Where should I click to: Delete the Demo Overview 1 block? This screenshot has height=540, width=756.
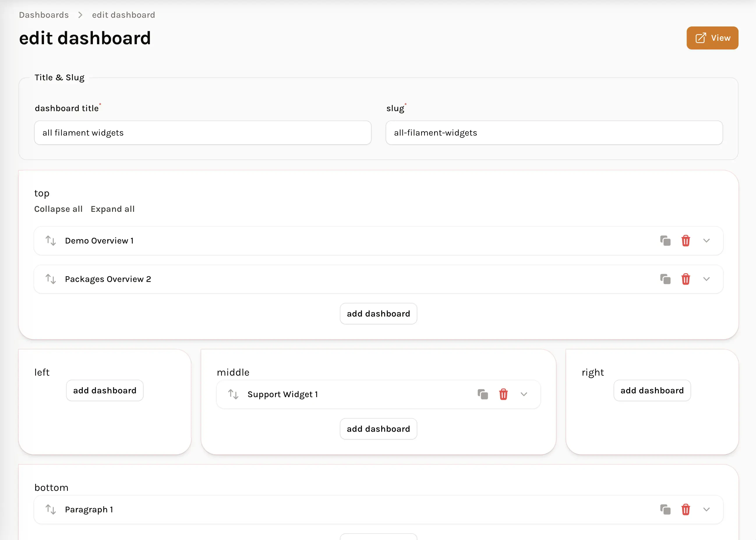pos(686,241)
